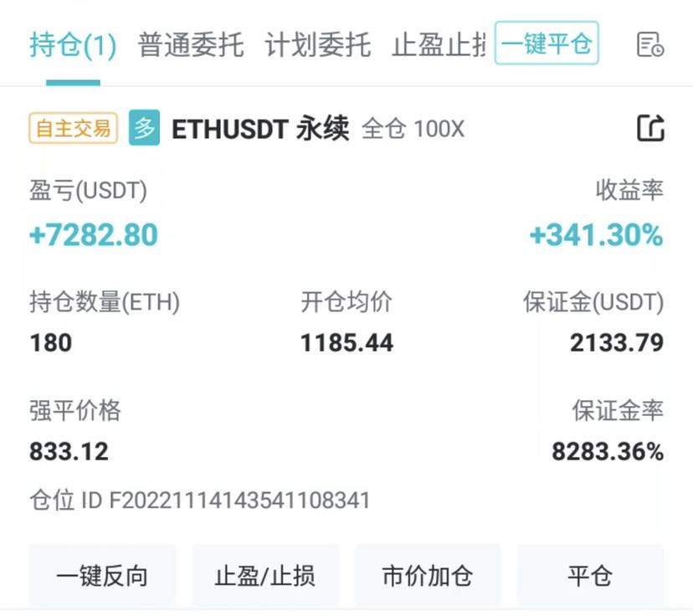
Task: Select the ETHUSDT 永续 contract name
Action: (x=260, y=129)
